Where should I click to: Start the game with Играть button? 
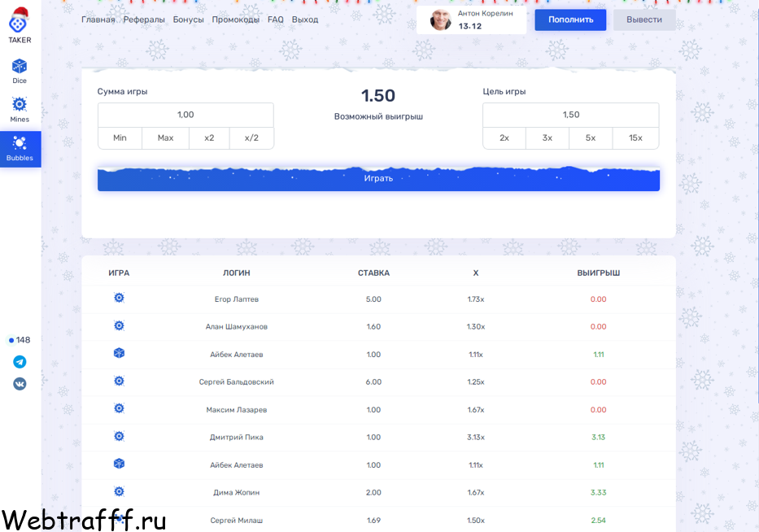(x=378, y=179)
